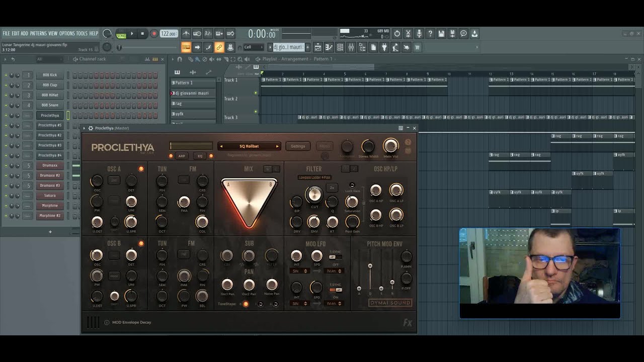Open the lower LFO SIN waveform dropdown
The width and height of the screenshot is (644, 362).
coord(299,304)
